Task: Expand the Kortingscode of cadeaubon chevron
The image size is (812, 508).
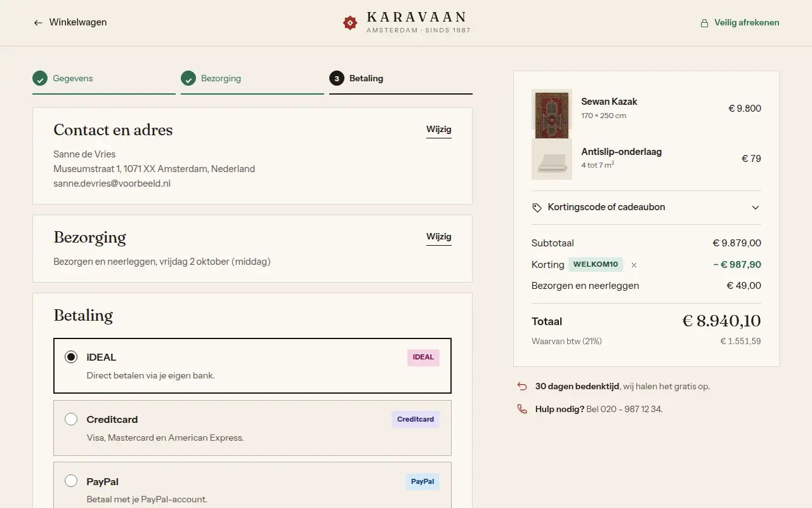Action: 756,208
